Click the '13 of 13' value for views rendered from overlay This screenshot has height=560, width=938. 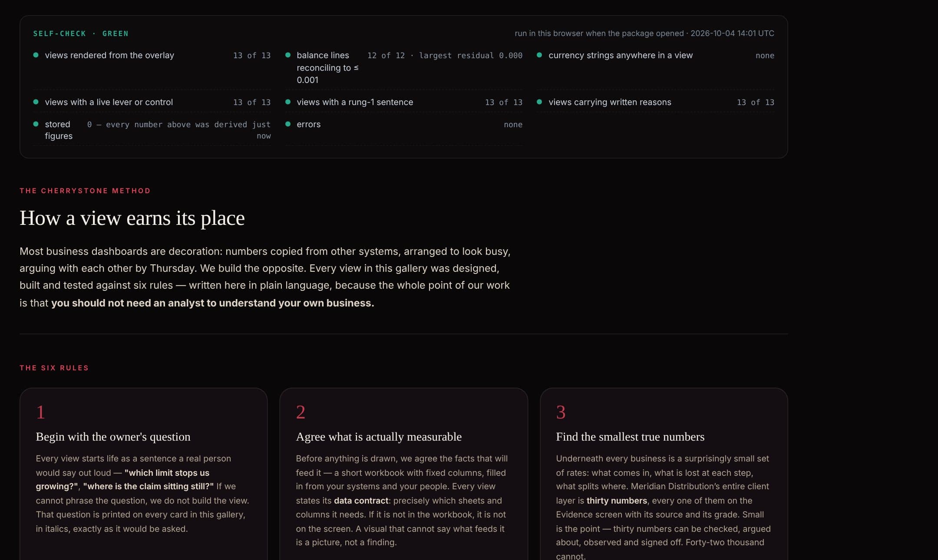tap(252, 56)
